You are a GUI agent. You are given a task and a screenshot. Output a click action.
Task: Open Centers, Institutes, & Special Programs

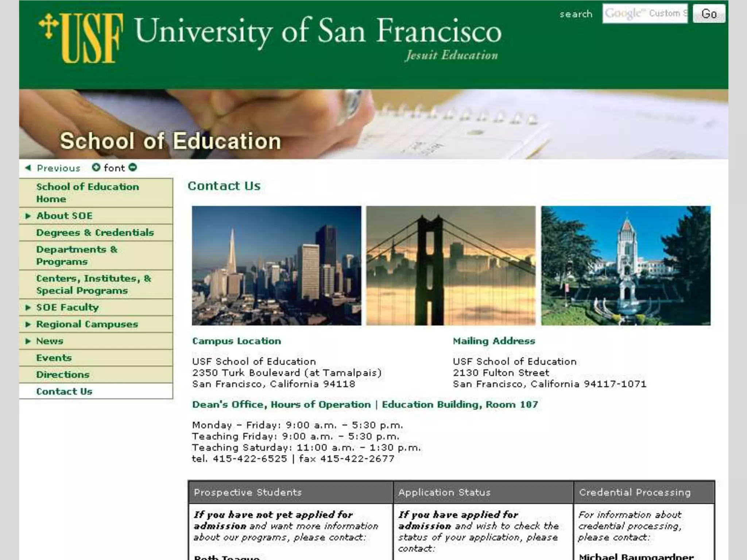(x=93, y=284)
